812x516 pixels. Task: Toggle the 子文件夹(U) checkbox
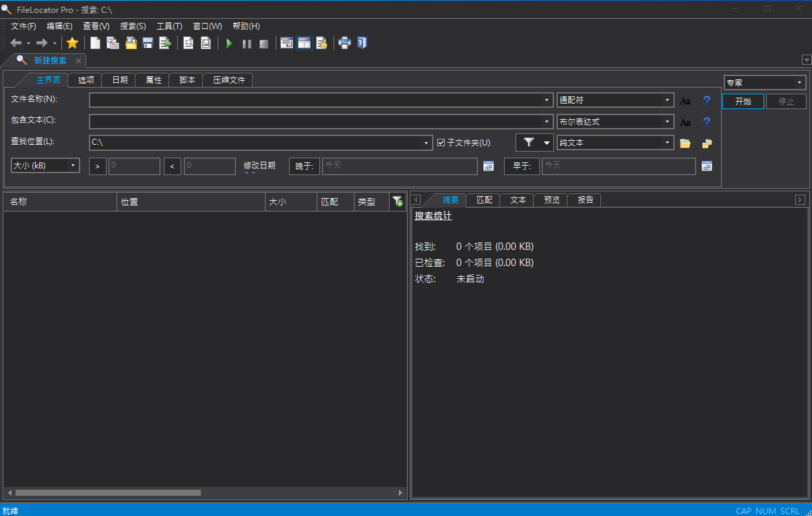[x=441, y=143]
